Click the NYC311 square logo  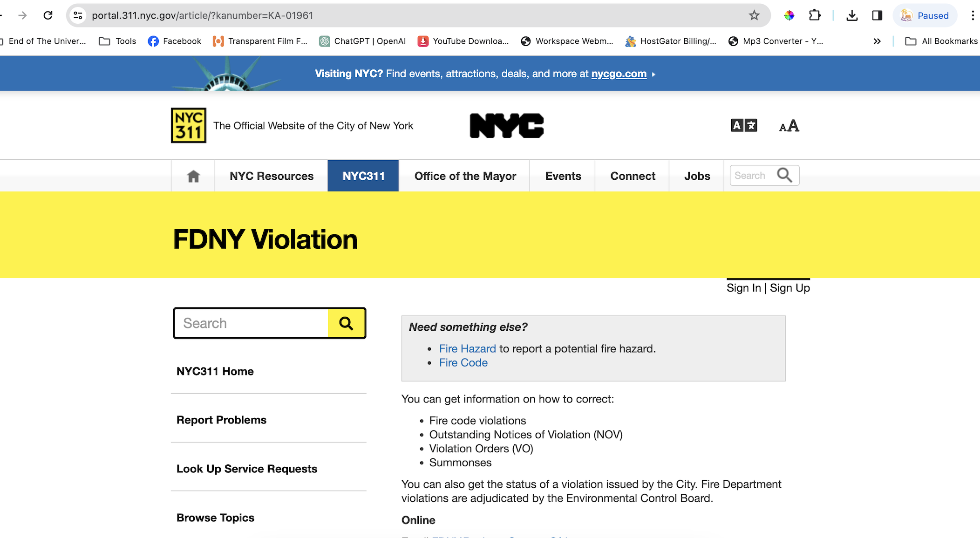(x=188, y=125)
